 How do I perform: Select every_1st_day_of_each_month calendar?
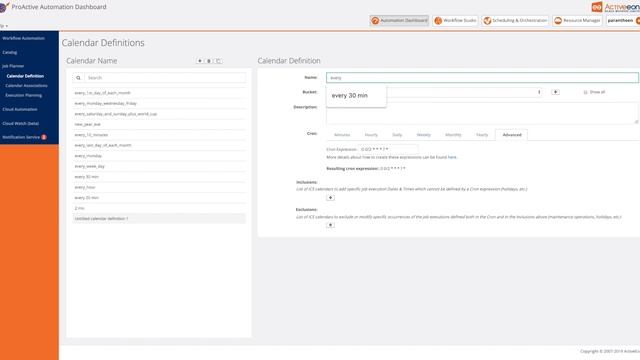(159, 93)
